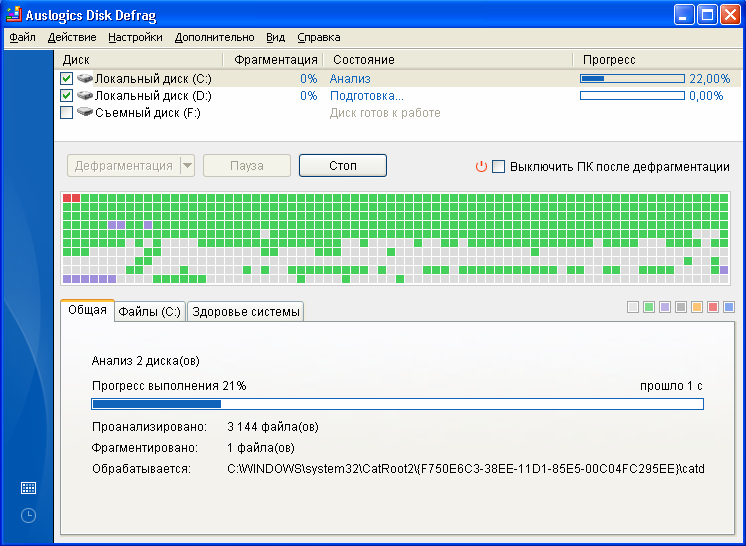Click the drive icon for Локальный диск (C:)
The height and width of the screenshot is (546, 746).
tap(85, 79)
